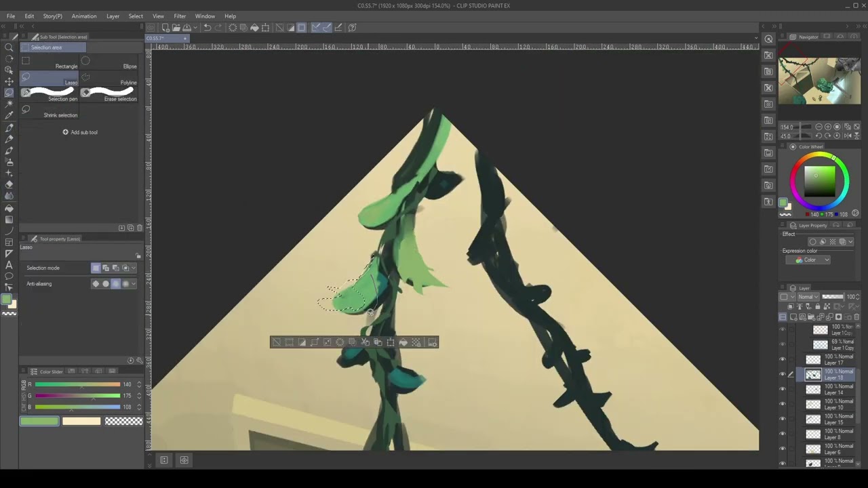Select the Text tool
The image size is (868, 488).
coord(9,265)
